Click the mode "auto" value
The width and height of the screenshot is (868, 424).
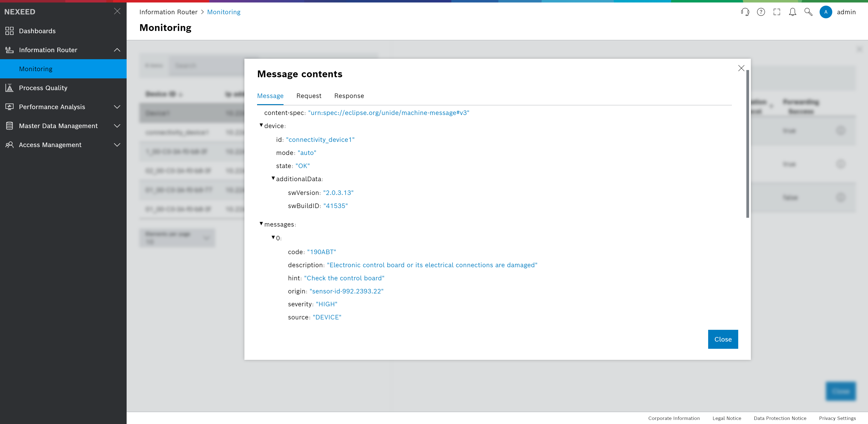(x=307, y=153)
